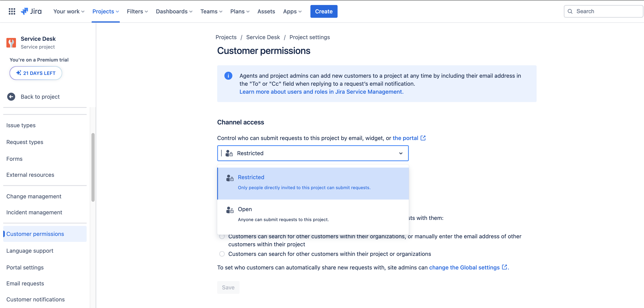Open the Channel access dropdown chevron

tap(400, 153)
